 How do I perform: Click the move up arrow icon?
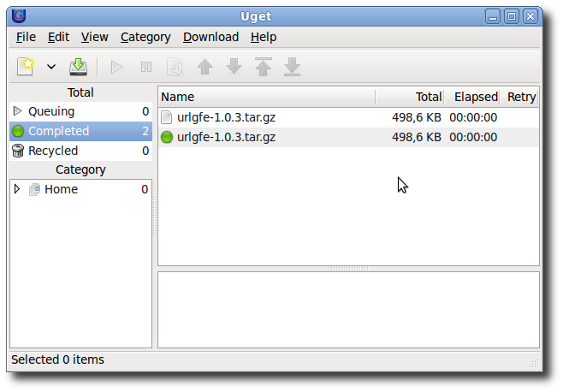[205, 67]
